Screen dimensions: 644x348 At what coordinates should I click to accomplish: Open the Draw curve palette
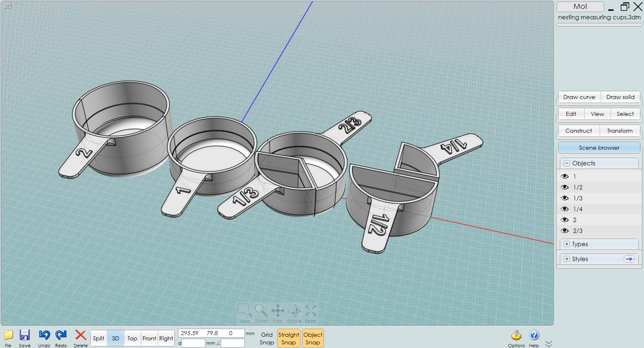(579, 97)
